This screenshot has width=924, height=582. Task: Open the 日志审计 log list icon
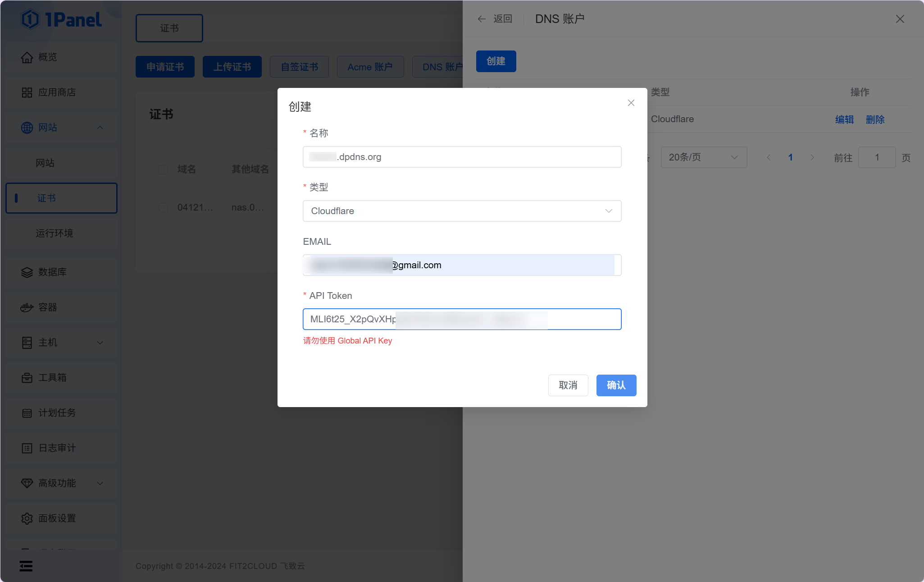click(27, 448)
